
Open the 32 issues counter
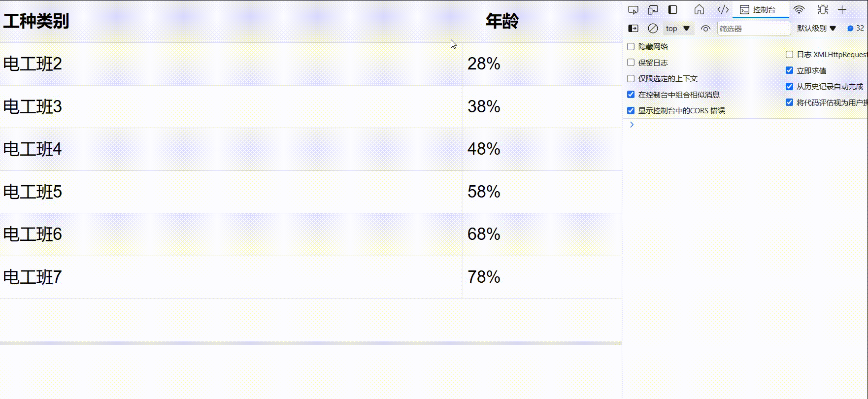pos(856,29)
